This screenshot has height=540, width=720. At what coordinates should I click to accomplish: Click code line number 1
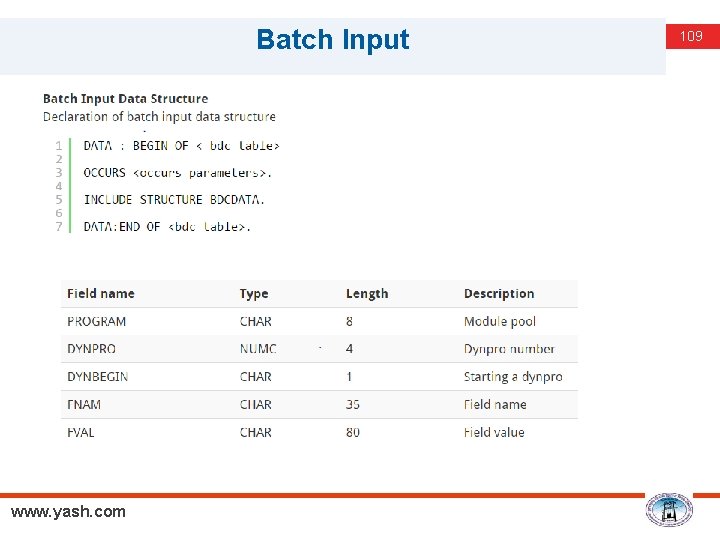click(59, 146)
